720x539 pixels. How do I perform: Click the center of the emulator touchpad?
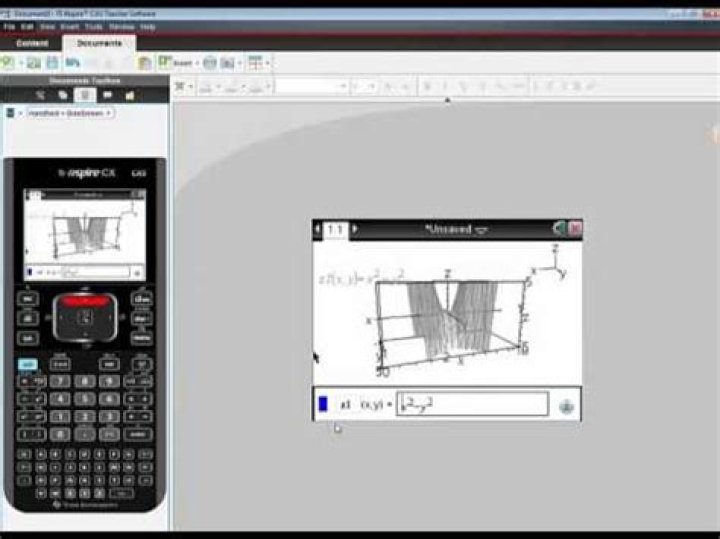[x=85, y=317]
